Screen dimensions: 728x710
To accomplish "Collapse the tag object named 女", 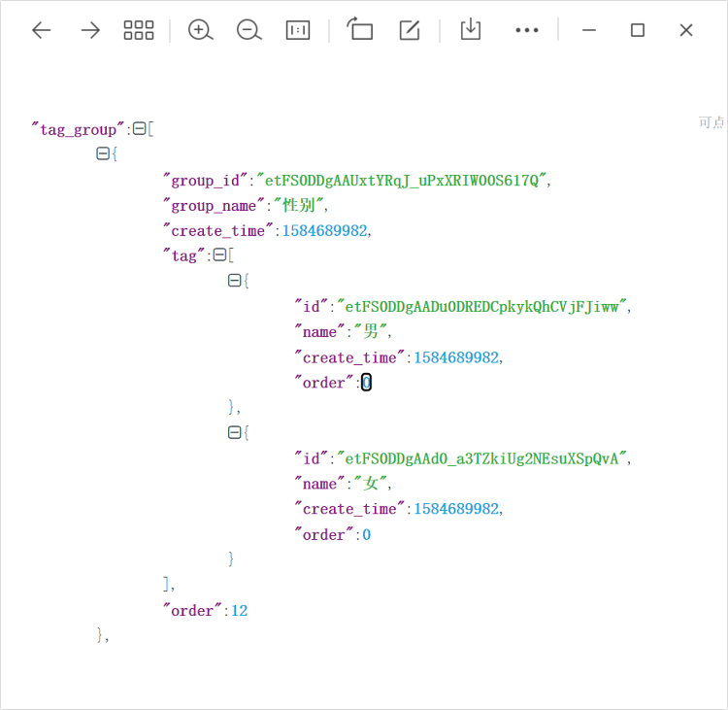I will pos(234,432).
